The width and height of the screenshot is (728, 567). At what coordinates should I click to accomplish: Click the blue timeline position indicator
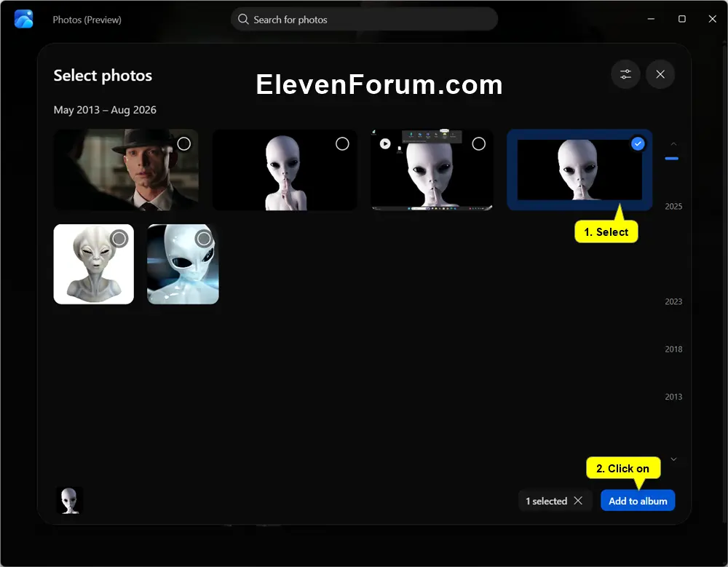671,159
